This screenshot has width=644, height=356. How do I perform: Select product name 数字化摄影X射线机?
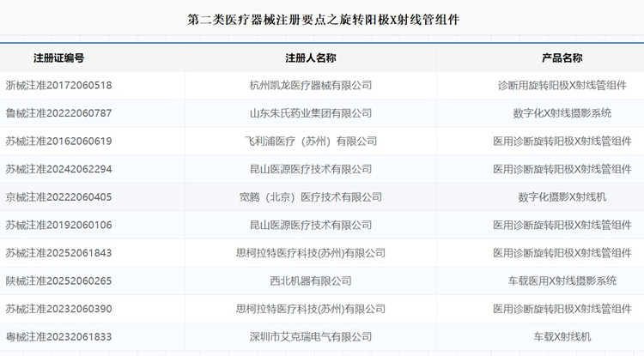click(562, 197)
